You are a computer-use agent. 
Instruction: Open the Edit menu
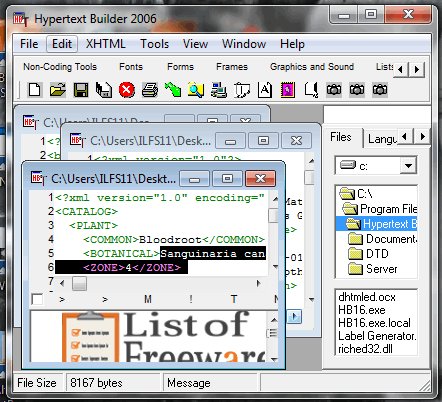click(62, 44)
